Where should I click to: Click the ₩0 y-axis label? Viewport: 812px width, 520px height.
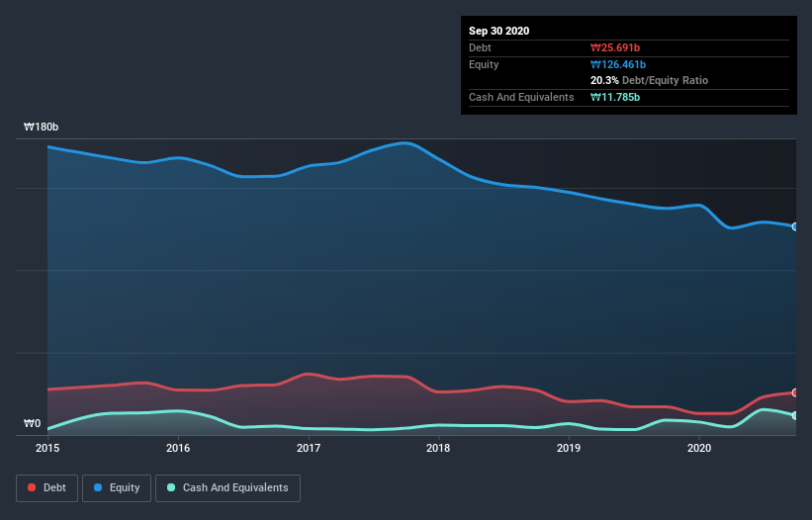click(x=32, y=423)
